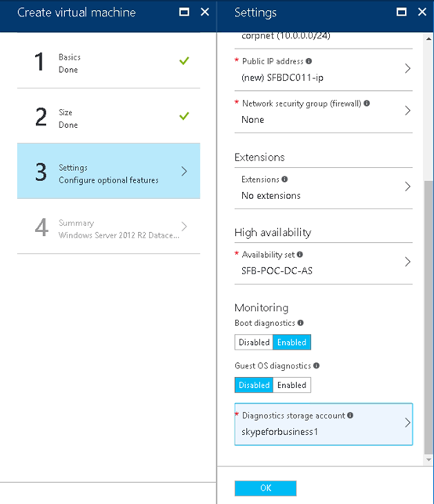The height and width of the screenshot is (504, 434).
Task: Click OK button in Settings blade
Action: [x=266, y=488]
